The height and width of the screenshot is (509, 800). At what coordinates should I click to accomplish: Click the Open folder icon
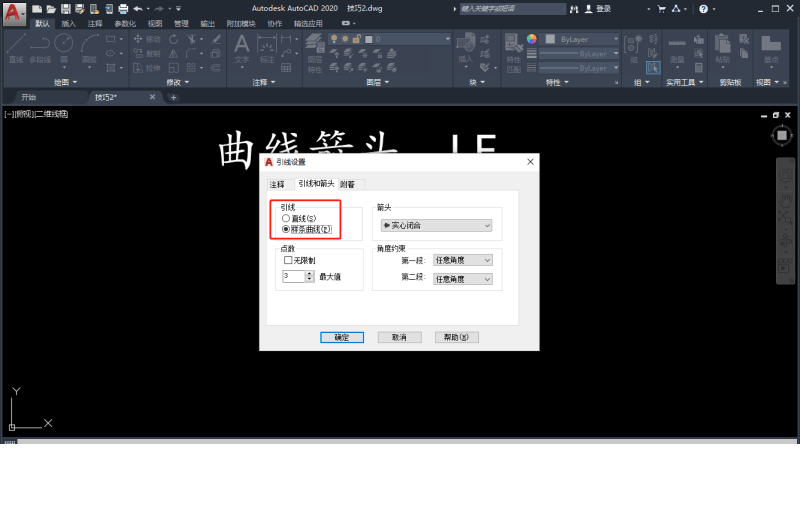51,9
